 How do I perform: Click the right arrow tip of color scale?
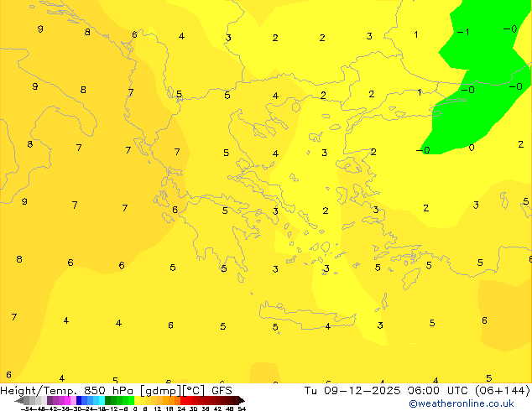pyautogui.click(x=243, y=401)
